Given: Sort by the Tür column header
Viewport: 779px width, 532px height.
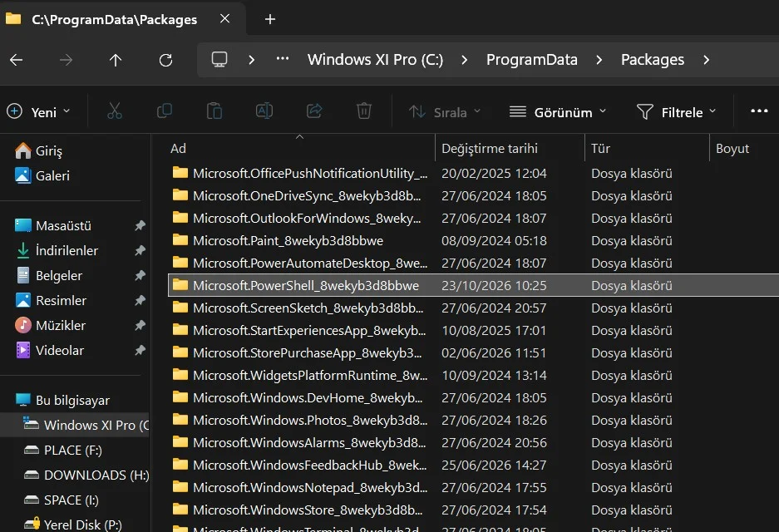Looking at the screenshot, I should click(x=647, y=149).
